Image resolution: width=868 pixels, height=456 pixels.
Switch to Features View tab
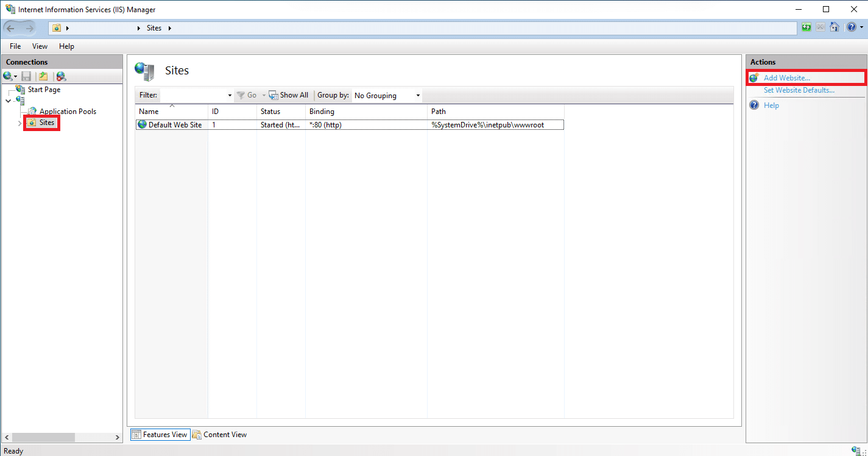160,435
